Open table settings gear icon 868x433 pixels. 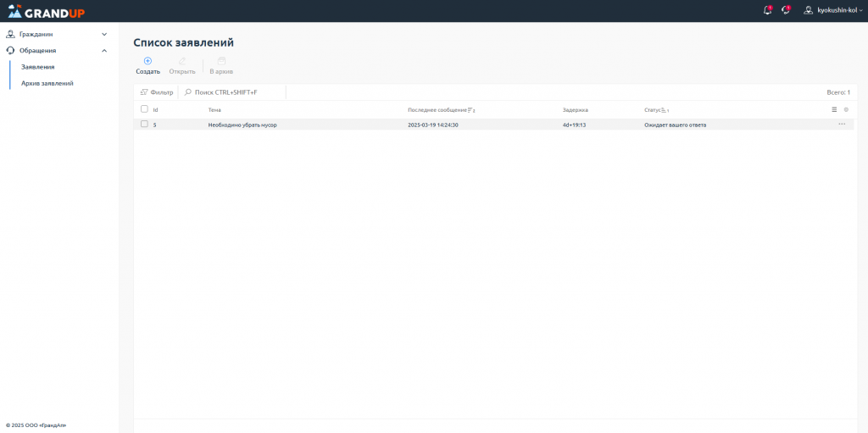(x=846, y=109)
